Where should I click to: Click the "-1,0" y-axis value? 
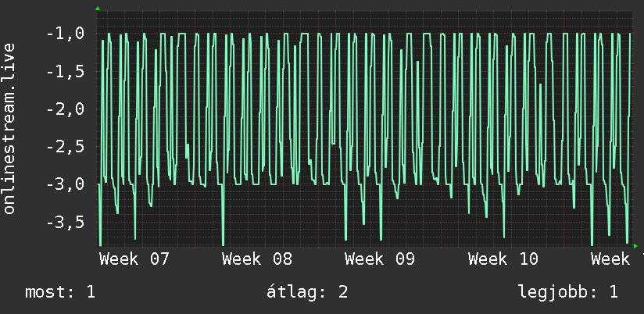(66, 34)
